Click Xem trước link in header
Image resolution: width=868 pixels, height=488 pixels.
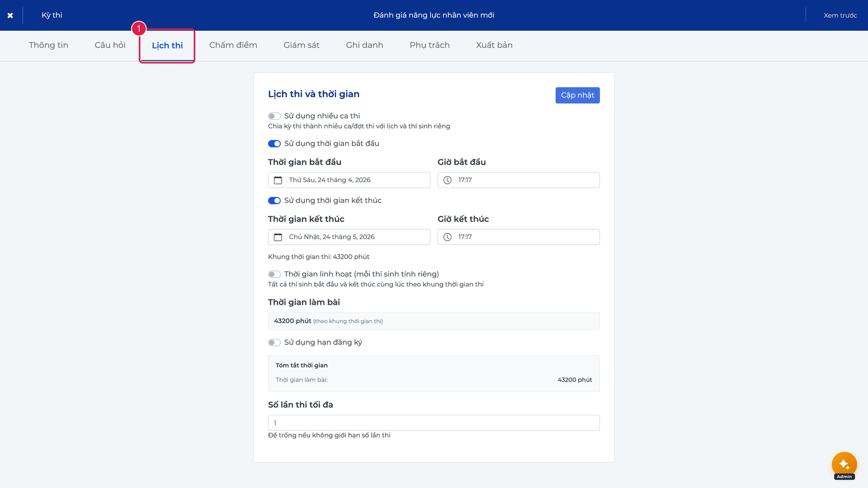pos(840,15)
